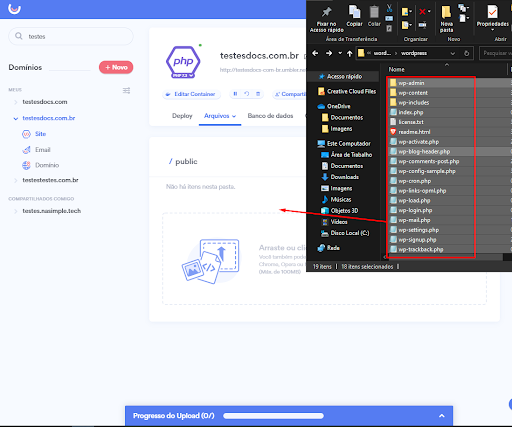
Task: Open the testesdocs-com-br.umbler.net link
Action: click(263, 70)
